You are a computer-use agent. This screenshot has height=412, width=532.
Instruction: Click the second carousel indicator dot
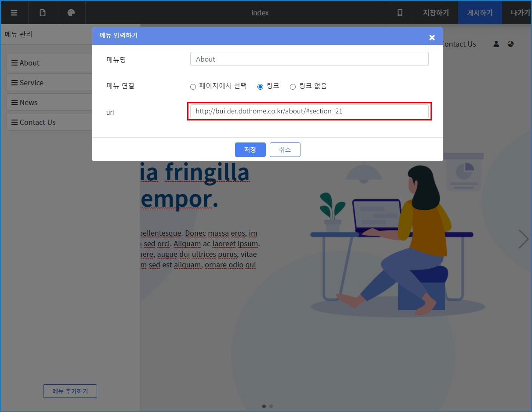point(271,406)
